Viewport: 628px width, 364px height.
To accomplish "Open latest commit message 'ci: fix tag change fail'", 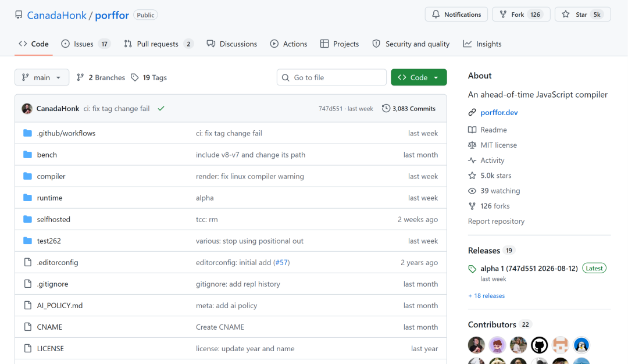I will tap(116, 109).
